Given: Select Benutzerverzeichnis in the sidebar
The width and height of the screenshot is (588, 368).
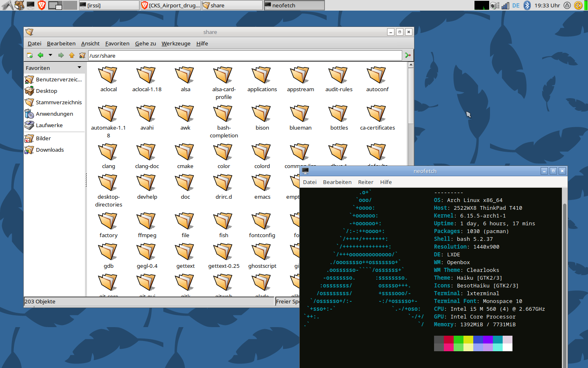Looking at the screenshot, I should coord(54,79).
